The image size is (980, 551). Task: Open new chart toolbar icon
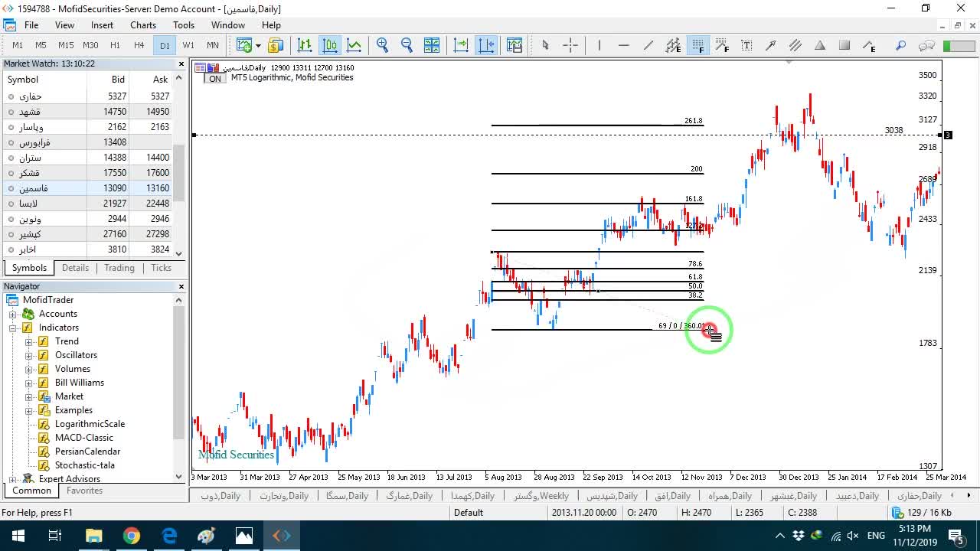[x=243, y=45]
